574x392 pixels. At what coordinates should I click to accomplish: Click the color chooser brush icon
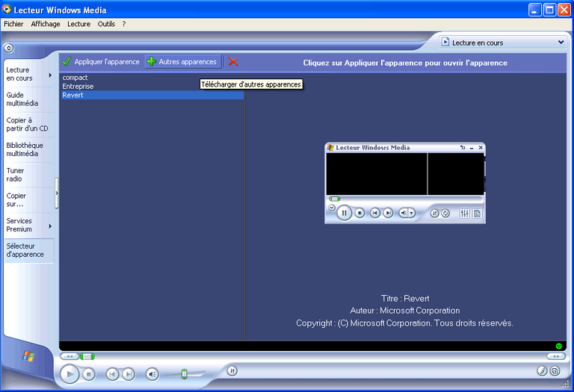click(x=542, y=371)
